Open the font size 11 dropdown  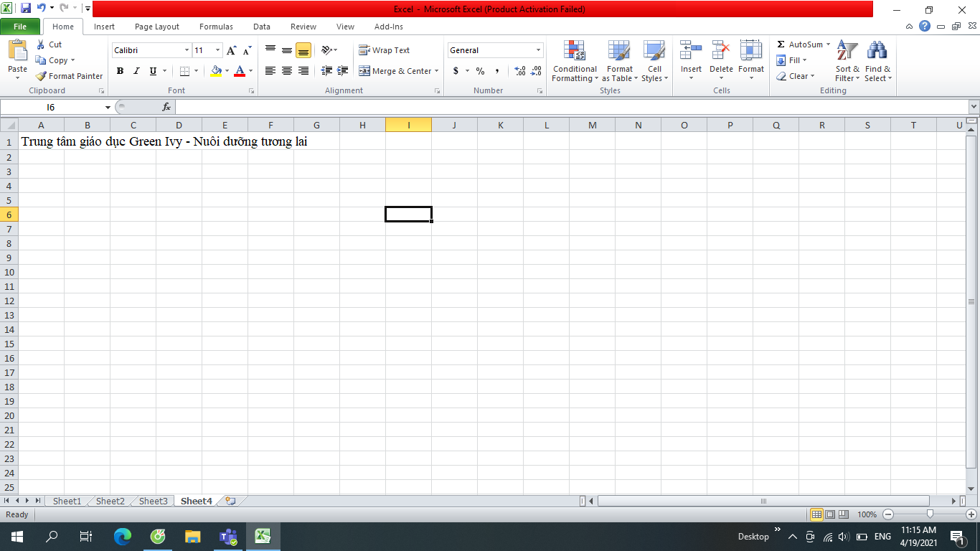tap(218, 50)
